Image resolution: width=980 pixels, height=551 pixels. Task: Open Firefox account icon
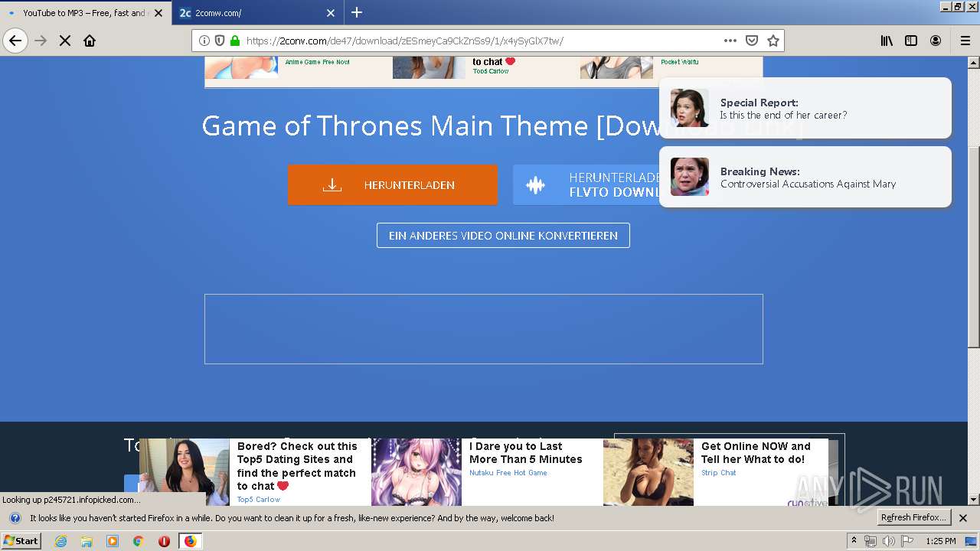(936, 41)
